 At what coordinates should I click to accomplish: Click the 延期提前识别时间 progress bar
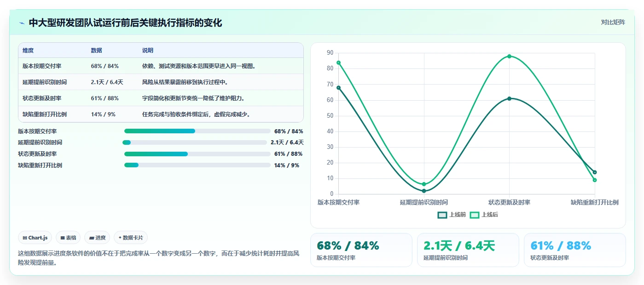[x=195, y=142]
